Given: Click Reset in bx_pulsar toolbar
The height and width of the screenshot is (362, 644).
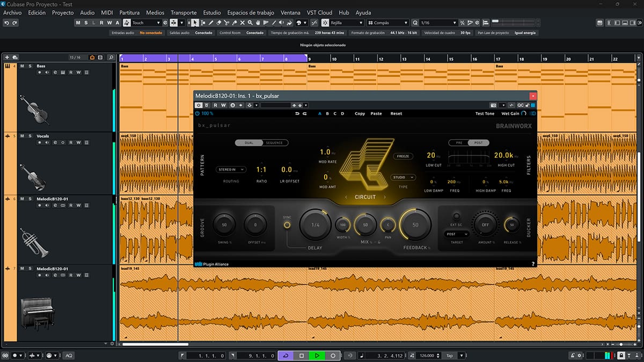Looking at the screenshot, I should click(396, 114).
